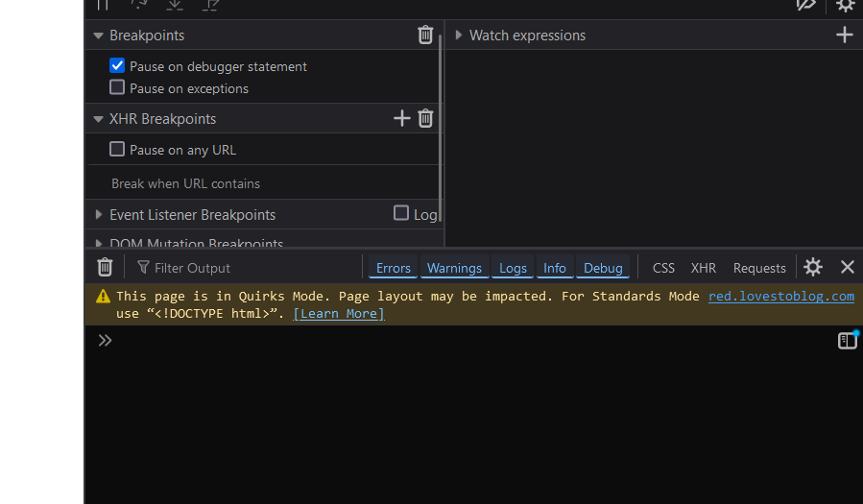Close the split console with the X icon
This screenshot has height=504, width=863.
(x=847, y=267)
